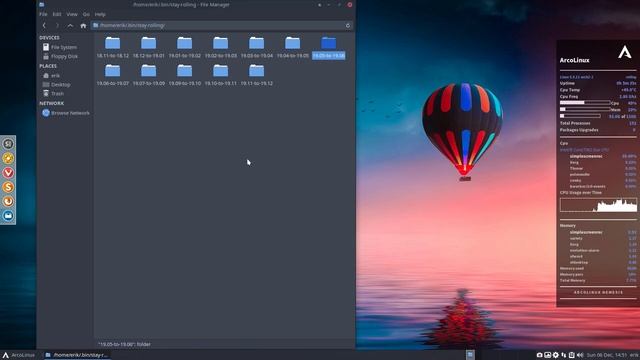640x360 pixels.
Task: Click the camera screenshot tray icon
Action: click(539, 355)
